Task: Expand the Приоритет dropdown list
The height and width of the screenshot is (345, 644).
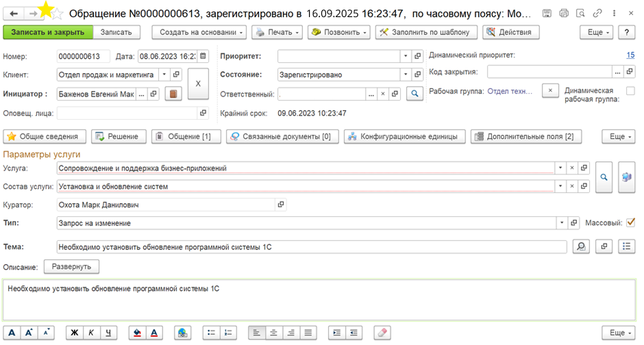Action: pos(406,56)
